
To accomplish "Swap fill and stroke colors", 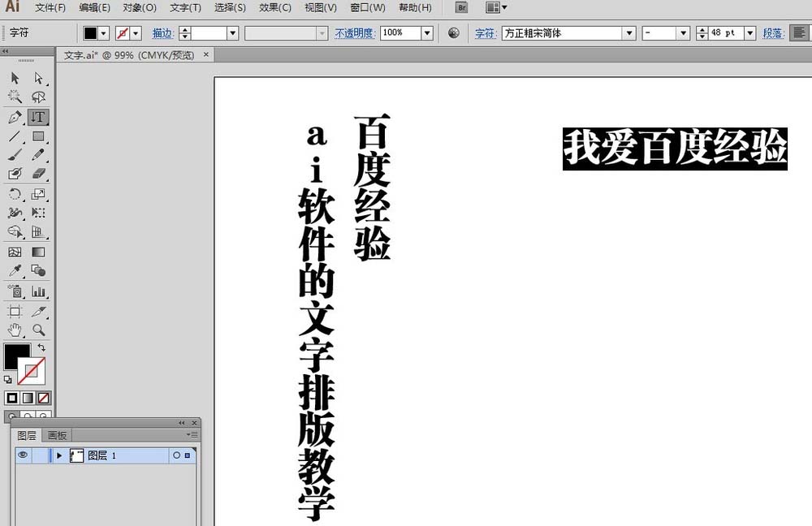I will 41,347.
